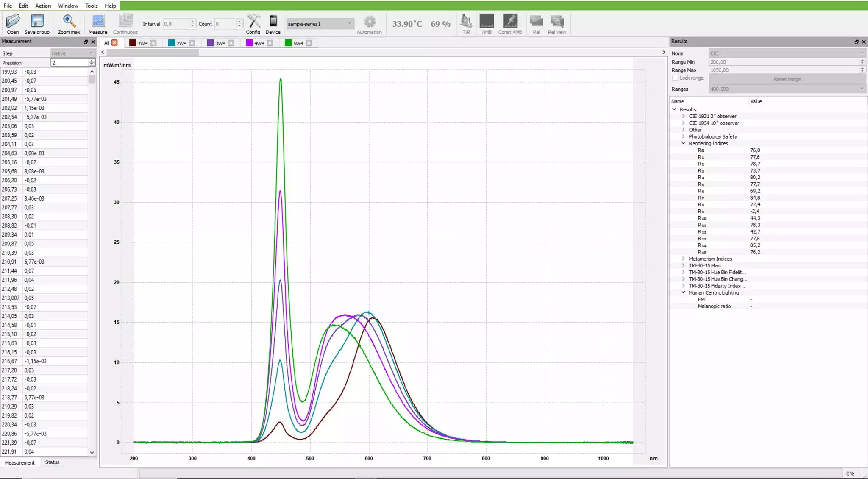Viewport: 868px width, 479px height.
Task: Click the Device icon
Action: pyautogui.click(x=273, y=21)
